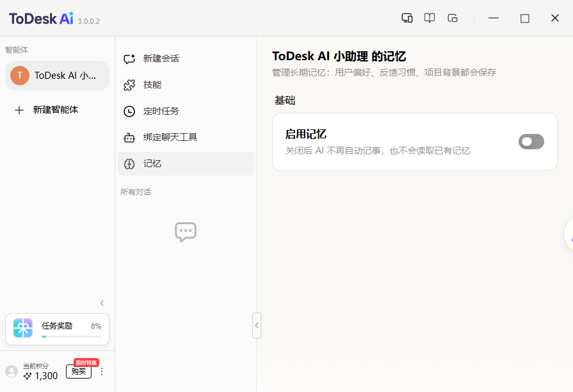Click the 1,300 points value
Image resolution: width=573 pixels, height=392 pixels.
(46, 376)
